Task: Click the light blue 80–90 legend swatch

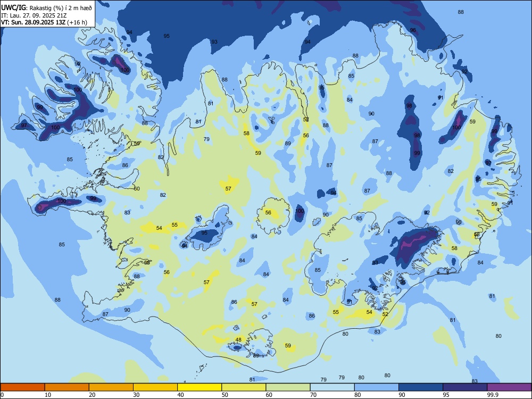Action: [x=377, y=387]
